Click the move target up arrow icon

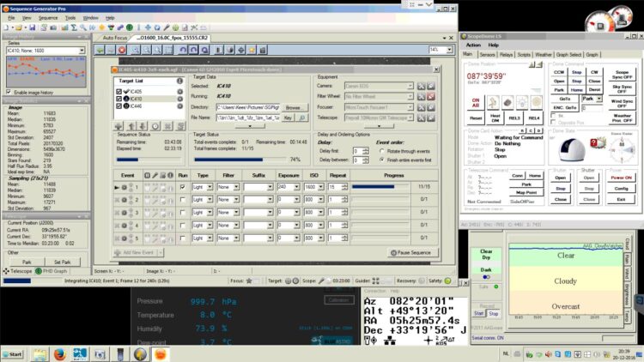pos(131,126)
